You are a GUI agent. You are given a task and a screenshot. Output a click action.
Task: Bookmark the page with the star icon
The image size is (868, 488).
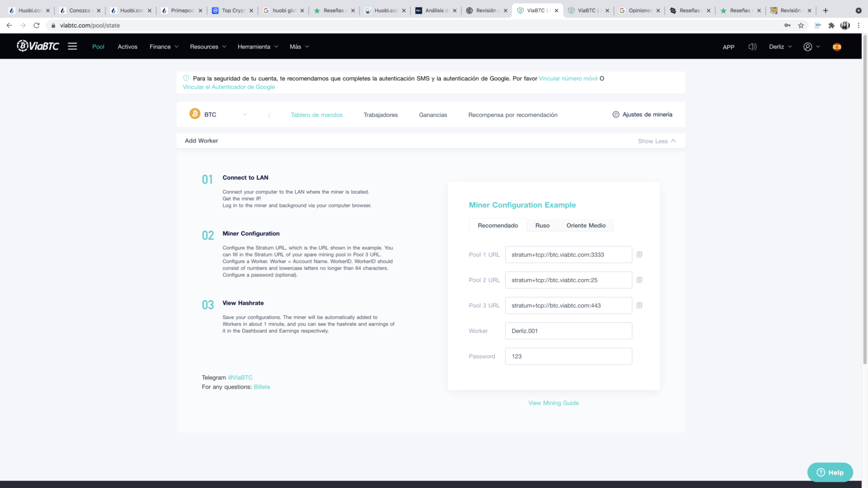[x=802, y=25]
